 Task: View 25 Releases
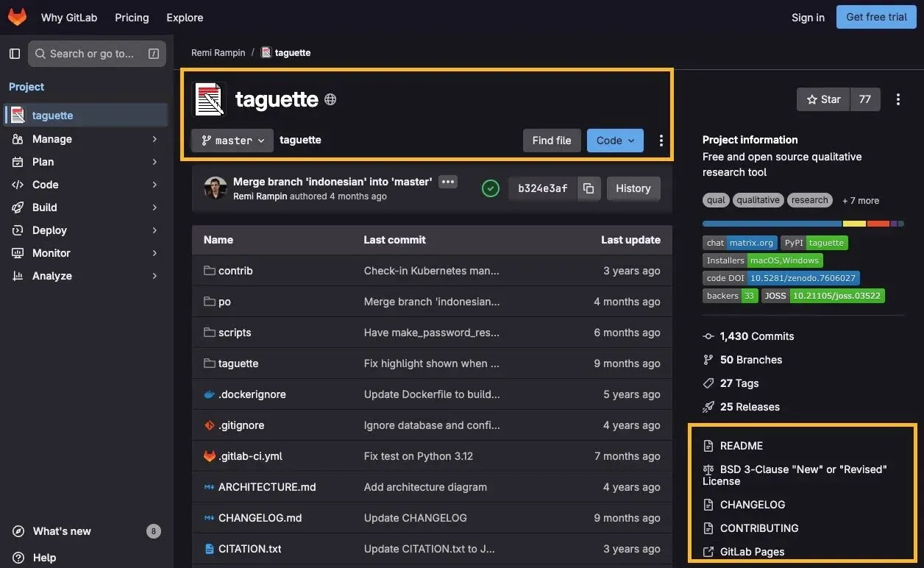(x=741, y=407)
